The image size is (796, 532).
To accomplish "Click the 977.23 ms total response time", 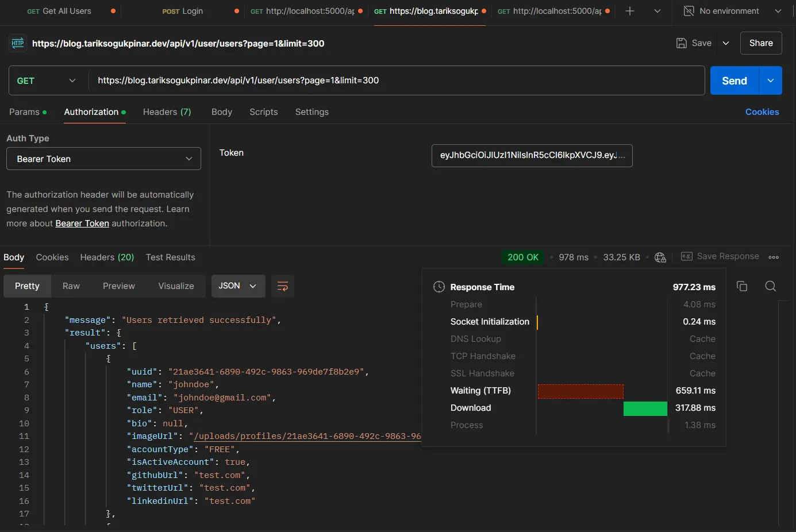I will click(694, 287).
